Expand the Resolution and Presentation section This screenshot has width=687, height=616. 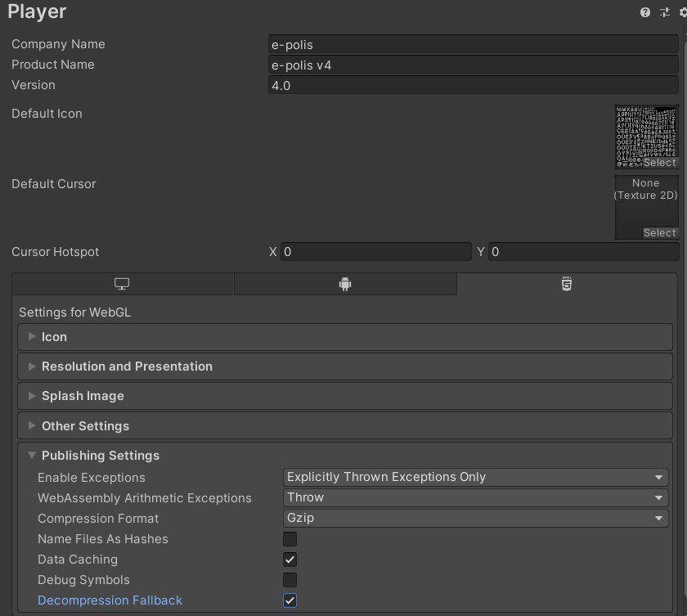(x=345, y=366)
